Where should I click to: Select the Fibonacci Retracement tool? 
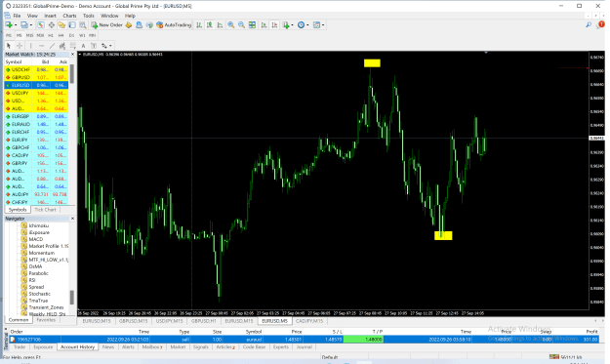(x=73, y=46)
